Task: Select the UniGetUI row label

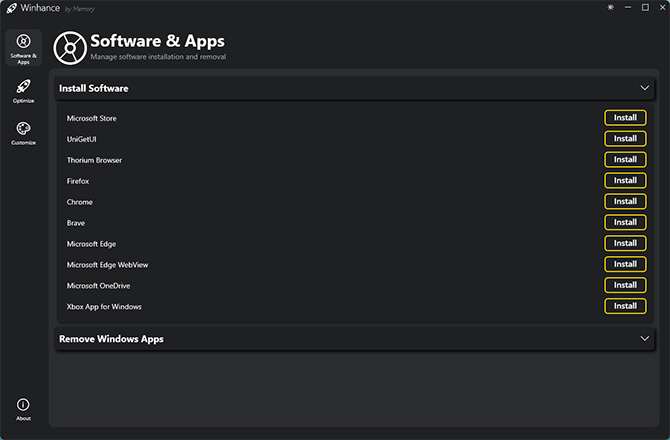Action: click(82, 139)
